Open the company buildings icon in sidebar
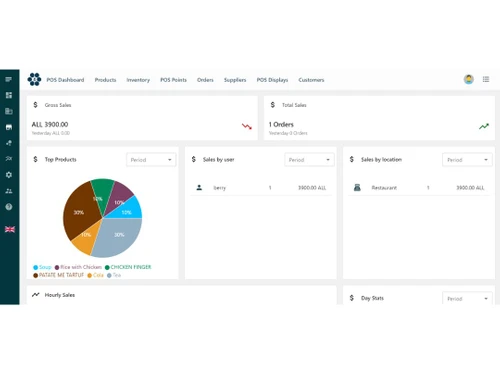The width and height of the screenshot is (500, 375). click(x=9, y=111)
